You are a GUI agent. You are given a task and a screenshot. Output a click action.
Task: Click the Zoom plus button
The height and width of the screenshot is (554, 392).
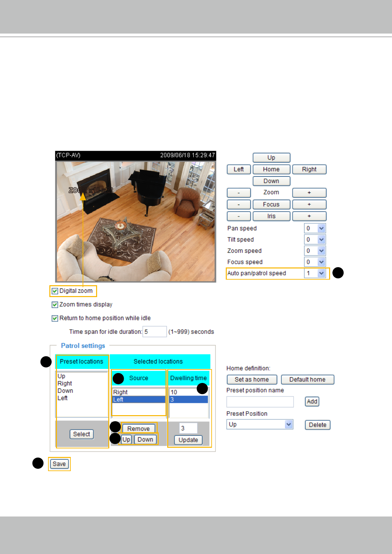coord(309,193)
